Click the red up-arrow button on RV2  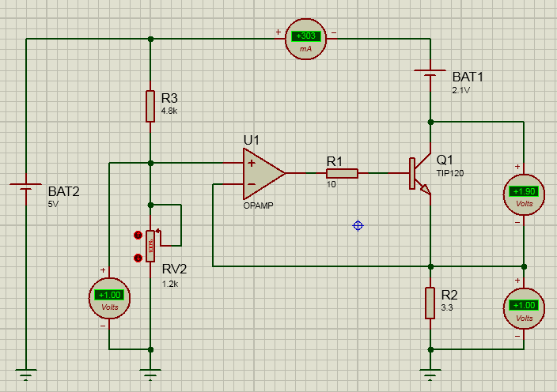138,235
